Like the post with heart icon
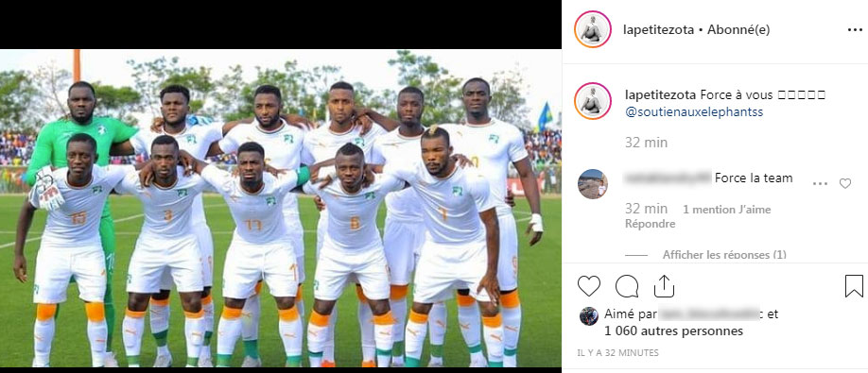Image resolution: width=868 pixels, height=373 pixels. coord(588,286)
